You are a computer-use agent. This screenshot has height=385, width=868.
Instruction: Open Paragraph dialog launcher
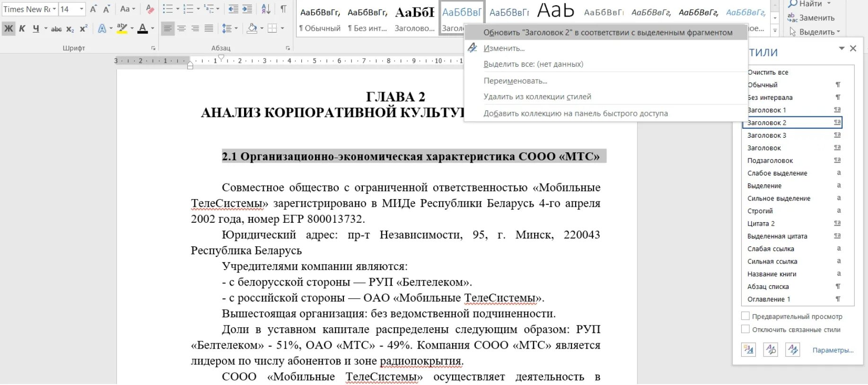click(x=288, y=48)
